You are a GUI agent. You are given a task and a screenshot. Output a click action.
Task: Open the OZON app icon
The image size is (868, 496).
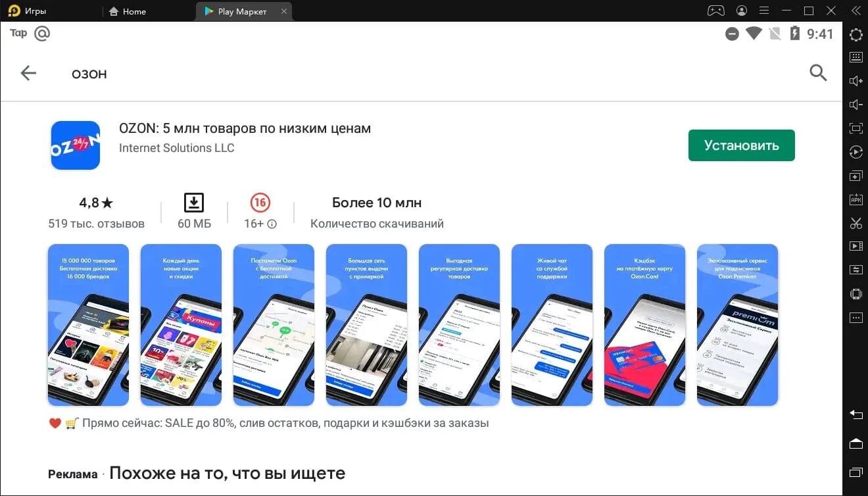(76, 145)
